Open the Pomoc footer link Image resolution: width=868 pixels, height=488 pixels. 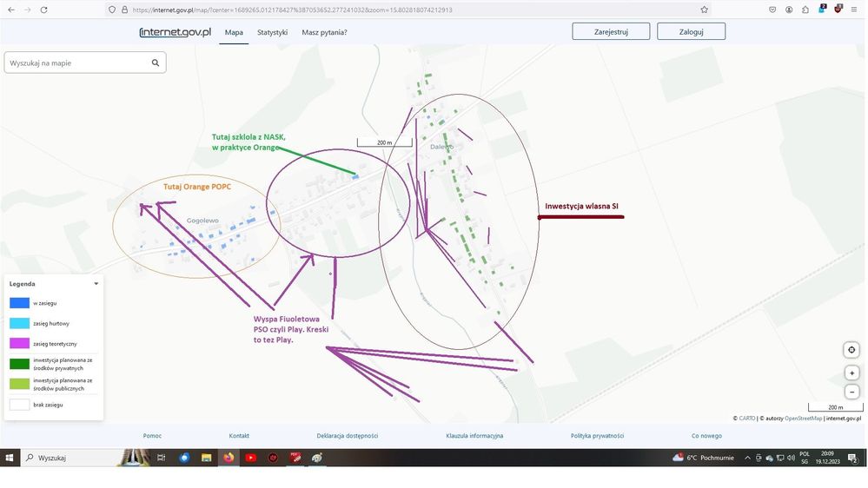pyautogui.click(x=152, y=435)
